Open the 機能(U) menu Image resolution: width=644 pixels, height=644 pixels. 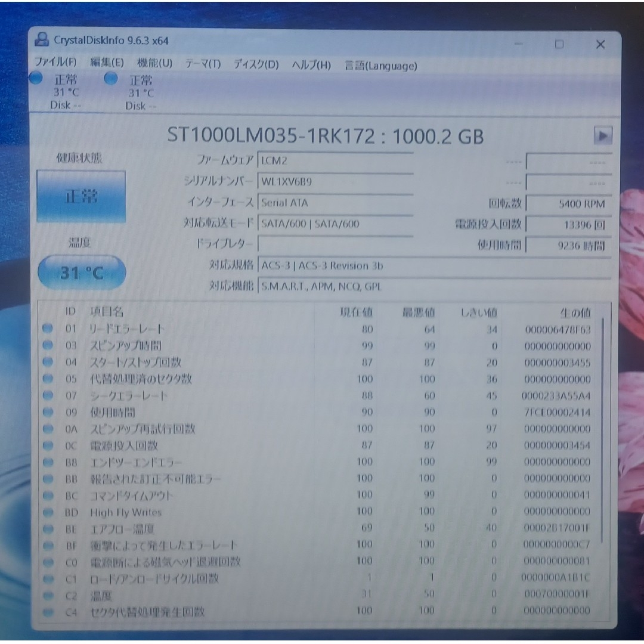tap(154, 63)
